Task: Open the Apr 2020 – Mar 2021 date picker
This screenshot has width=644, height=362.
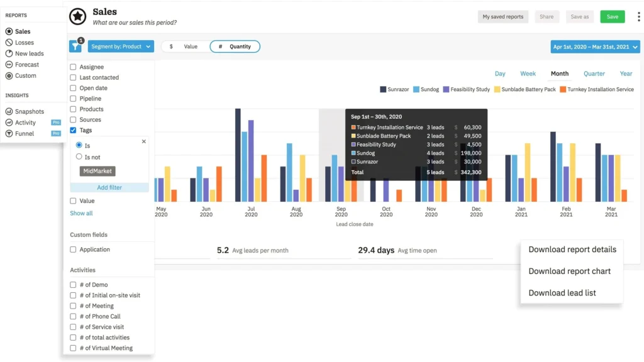Action: pyautogui.click(x=594, y=47)
